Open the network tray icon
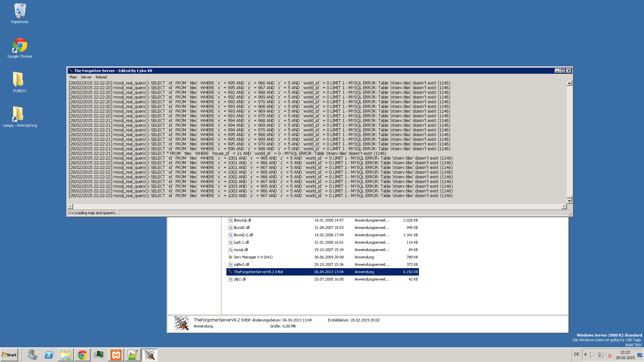 [x=601, y=355]
